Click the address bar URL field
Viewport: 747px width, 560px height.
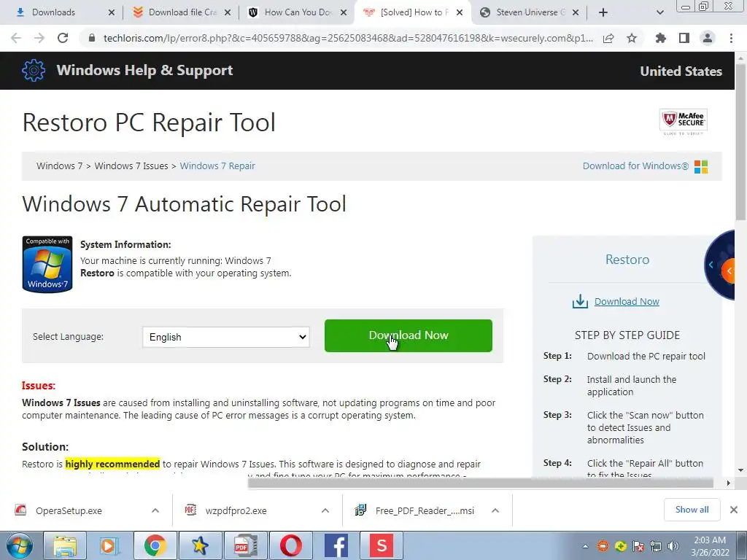tap(348, 38)
